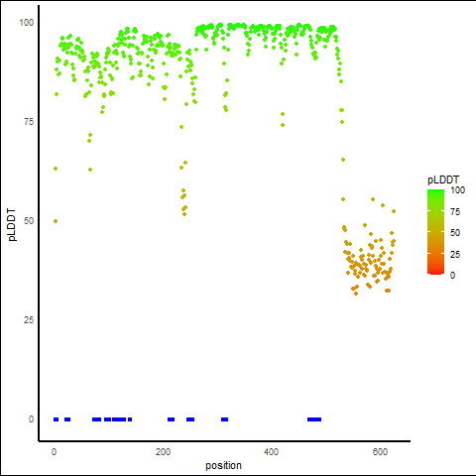The height and width of the screenshot is (476, 476).
Task: Click the pLDDT legend title
Action: click(x=443, y=179)
